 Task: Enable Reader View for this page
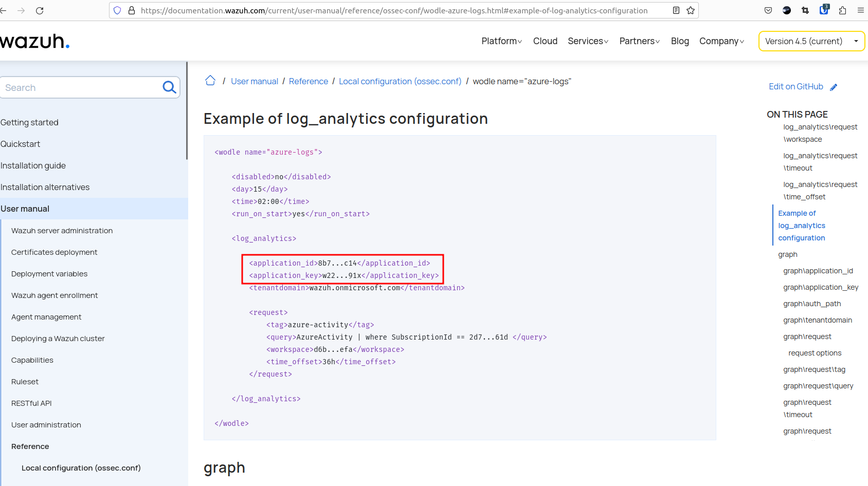point(676,10)
